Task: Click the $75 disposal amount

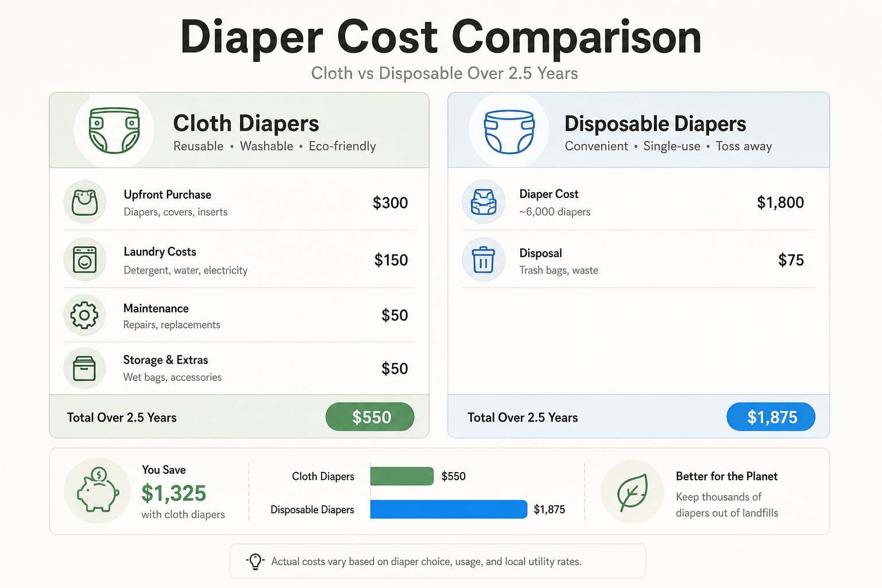Action: tap(791, 260)
